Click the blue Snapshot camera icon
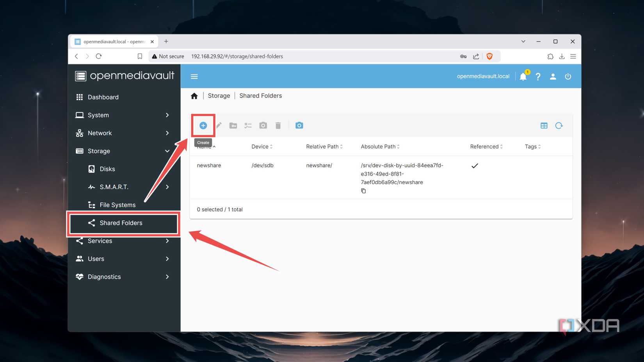 pyautogui.click(x=299, y=125)
